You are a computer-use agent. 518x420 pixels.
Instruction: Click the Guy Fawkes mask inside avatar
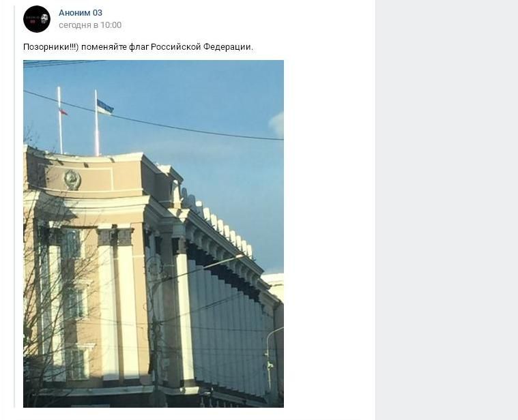pos(44,19)
